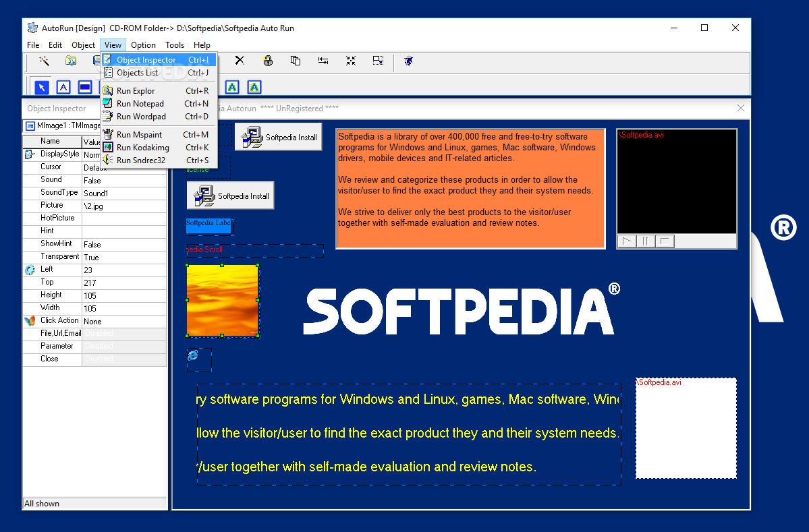Click the Click Action property icon
809x532 pixels.
(x=30, y=321)
